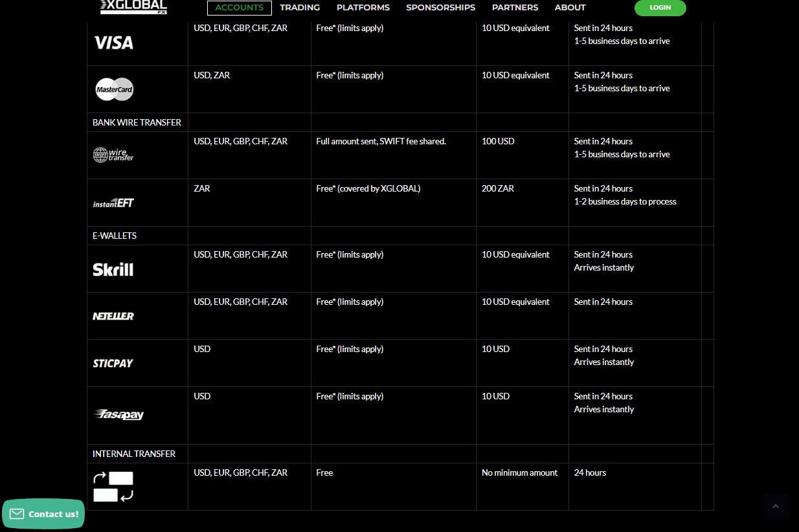
Task: Open the ACCOUNTS menu
Action: tap(239, 8)
